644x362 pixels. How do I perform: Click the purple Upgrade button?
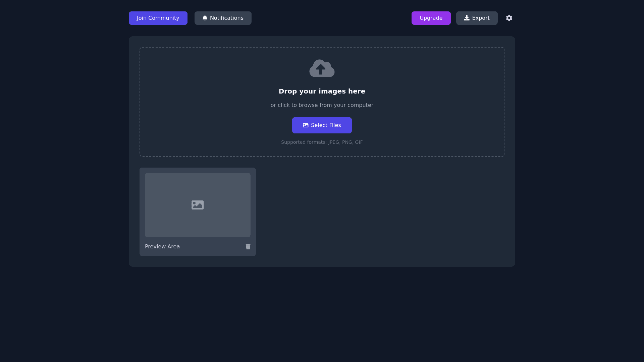[x=431, y=18]
